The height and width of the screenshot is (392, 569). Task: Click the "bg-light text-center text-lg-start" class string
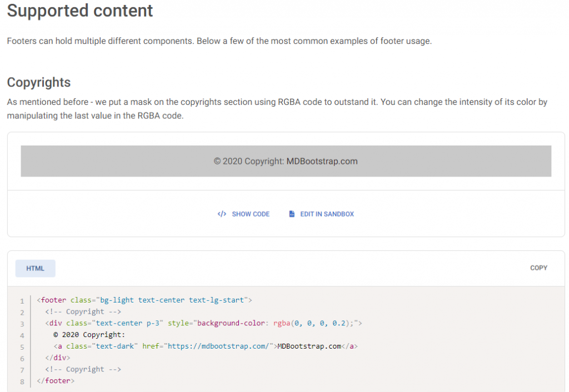(172, 300)
